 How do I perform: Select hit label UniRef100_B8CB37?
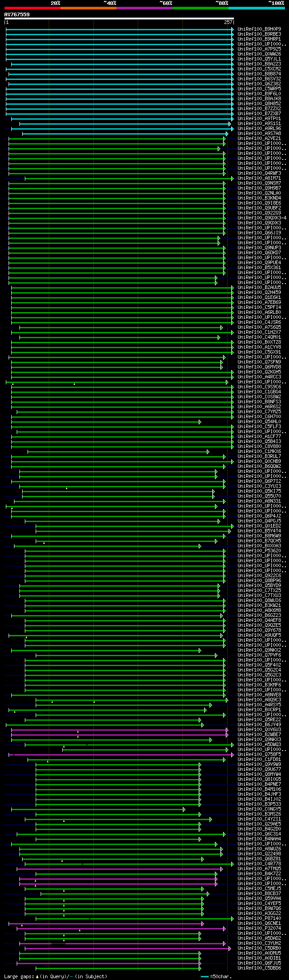[259, 893]
